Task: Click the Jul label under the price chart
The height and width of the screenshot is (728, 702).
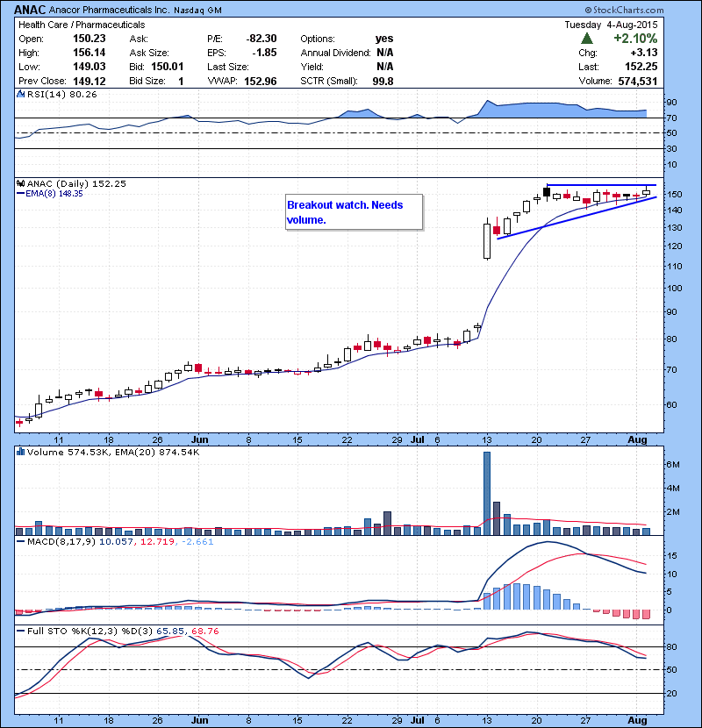Action: (417, 439)
